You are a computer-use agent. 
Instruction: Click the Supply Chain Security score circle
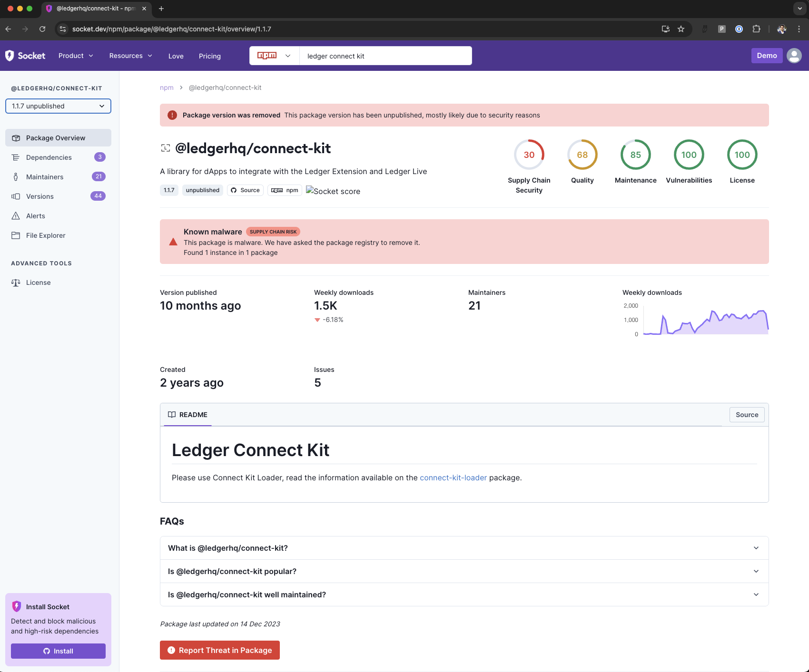coord(529,155)
